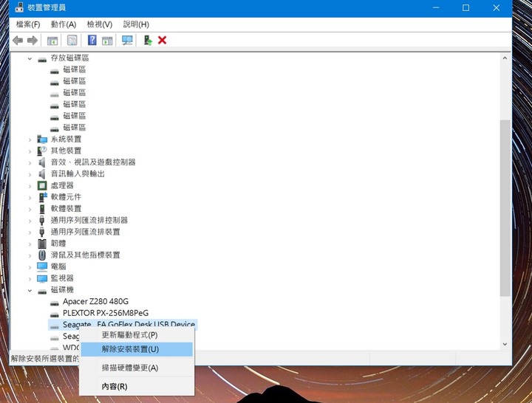Click the 處理器 chip icon
Viewport: 532px width, 403px height.
pyautogui.click(x=42, y=185)
